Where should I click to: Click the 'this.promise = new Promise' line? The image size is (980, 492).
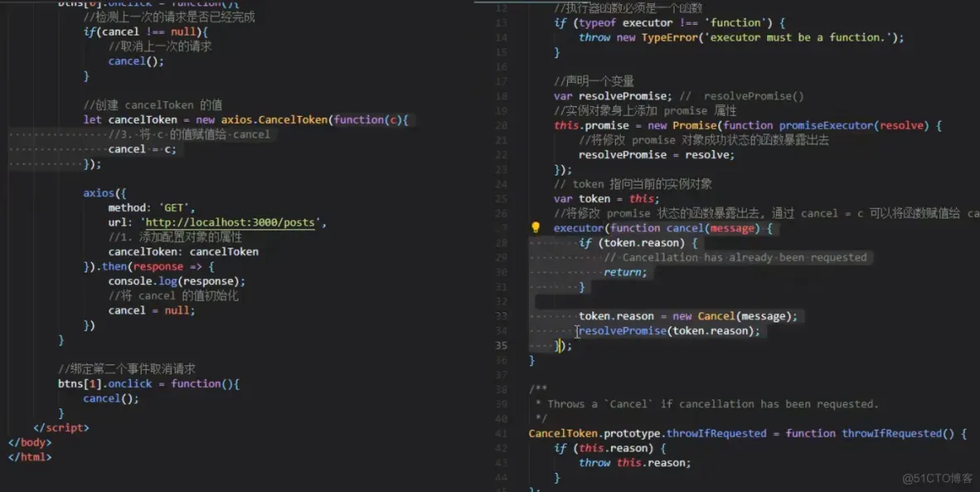pos(747,126)
